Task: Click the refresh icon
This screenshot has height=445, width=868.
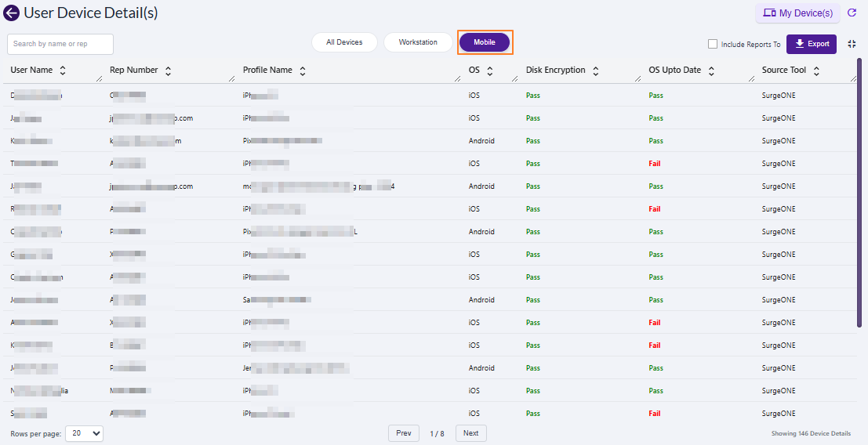Action: pyautogui.click(x=852, y=13)
